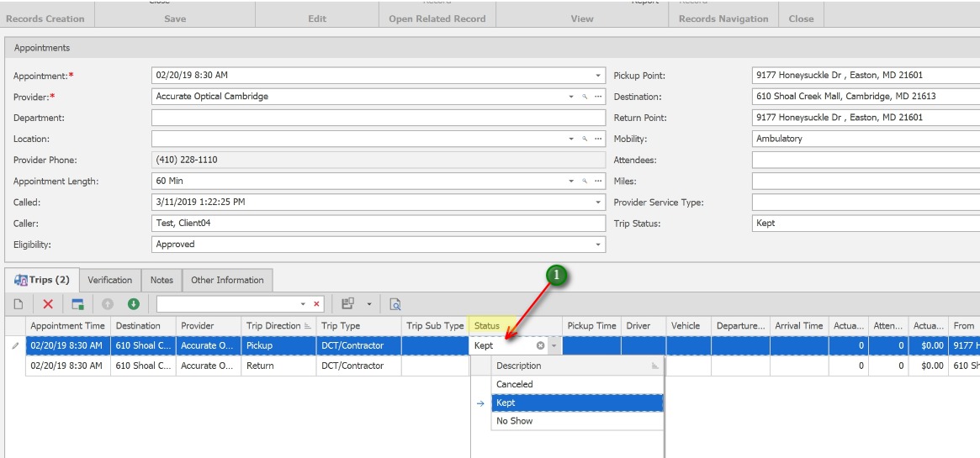This screenshot has height=458, width=980.
Task: Open the Trips toolbar filter combo dropdown
Action: click(x=303, y=304)
